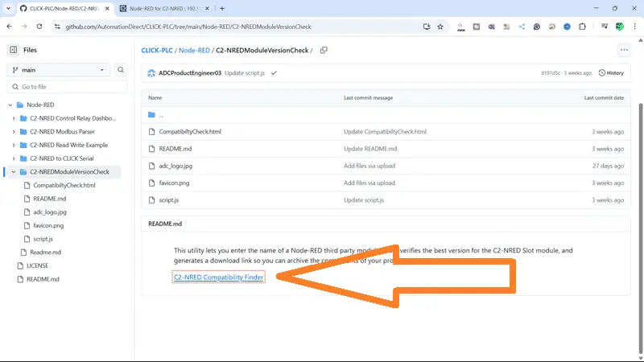
Task: Open ADCProductEngineer03 avatar
Action: click(x=151, y=73)
